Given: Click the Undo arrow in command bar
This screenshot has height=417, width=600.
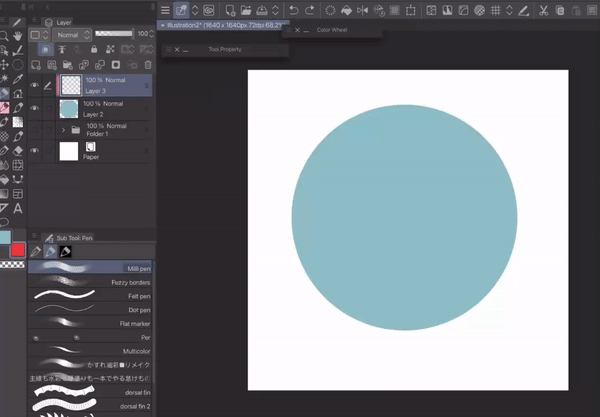Looking at the screenshot, I should pyautogui.click(x=293, y=10).
